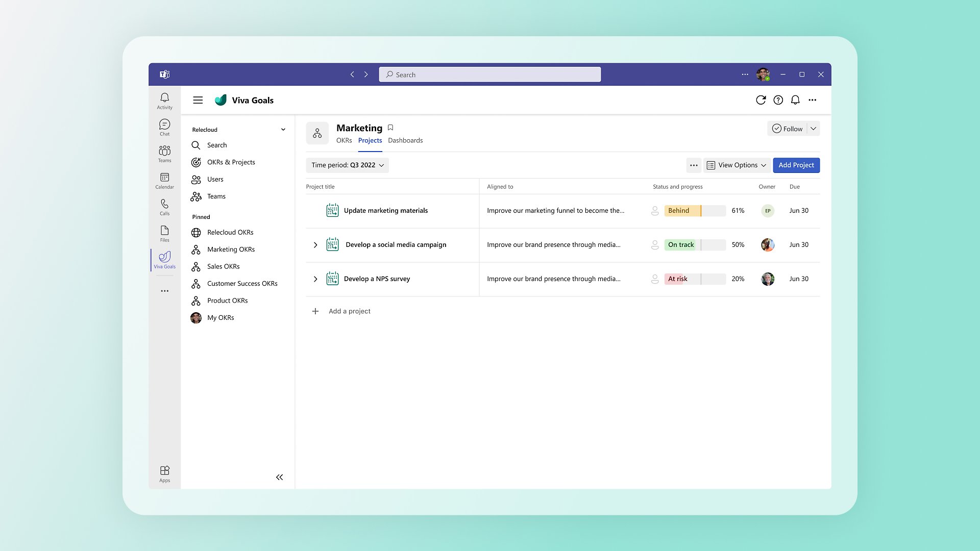Click At risk progress bar at 20%
Image resolution: width=980 pixels, height=551 pixels.
coord(695,279)
